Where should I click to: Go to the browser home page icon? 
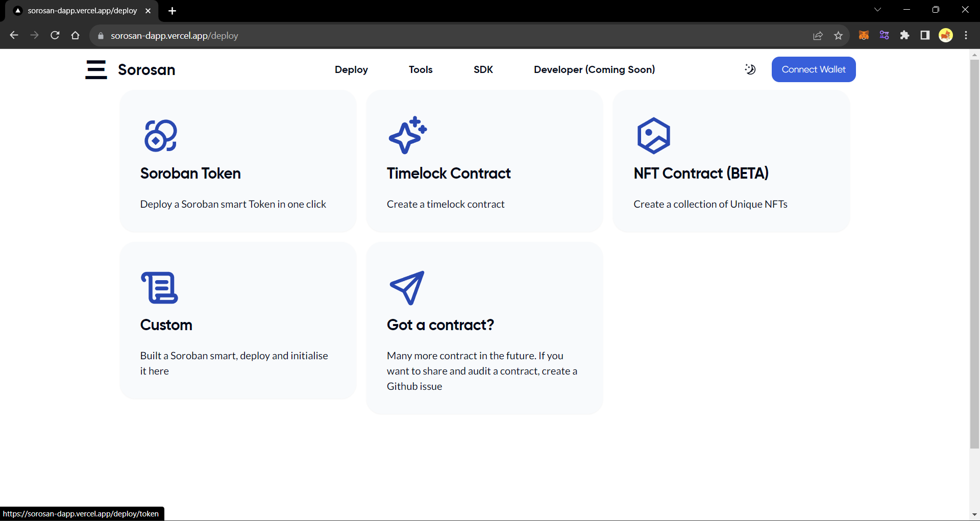[76, 35]
